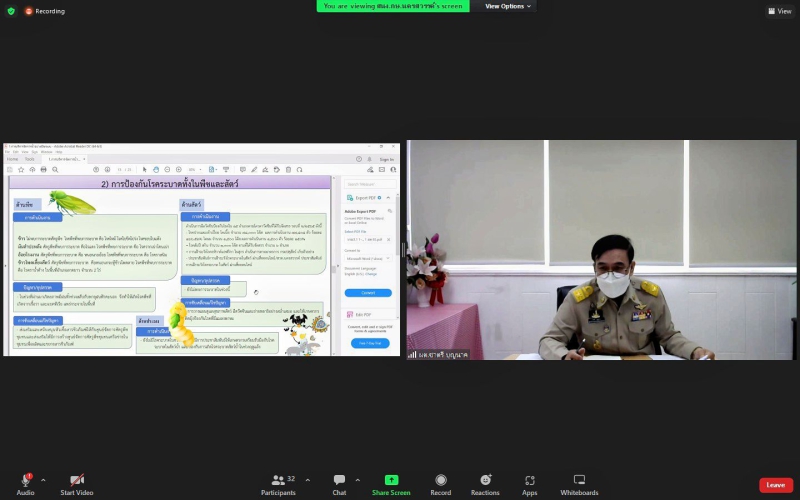Click Acrobat read mode icon
Viewport: 800px width, 500px height.
(226, 169)
